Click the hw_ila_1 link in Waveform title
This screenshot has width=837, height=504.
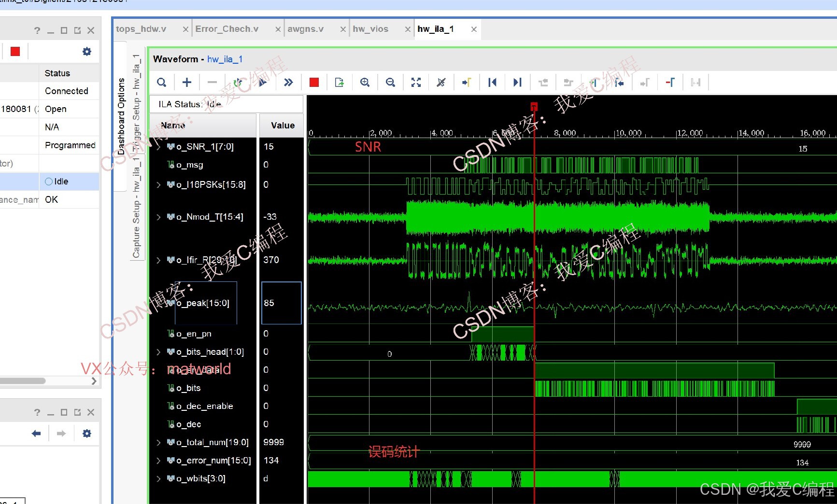pyautogui.click(x=225, y=59)
